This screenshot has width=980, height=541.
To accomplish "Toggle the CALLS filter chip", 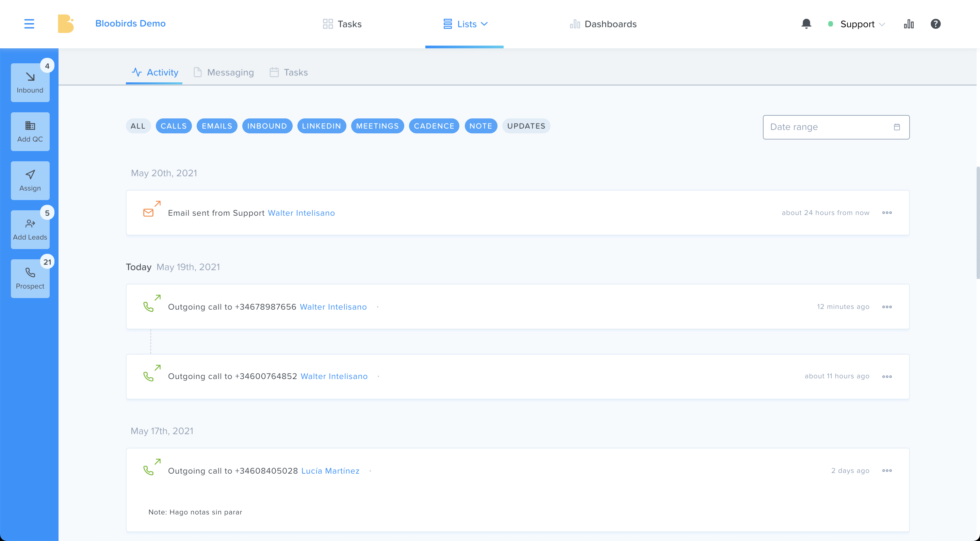I will point(174,126).
